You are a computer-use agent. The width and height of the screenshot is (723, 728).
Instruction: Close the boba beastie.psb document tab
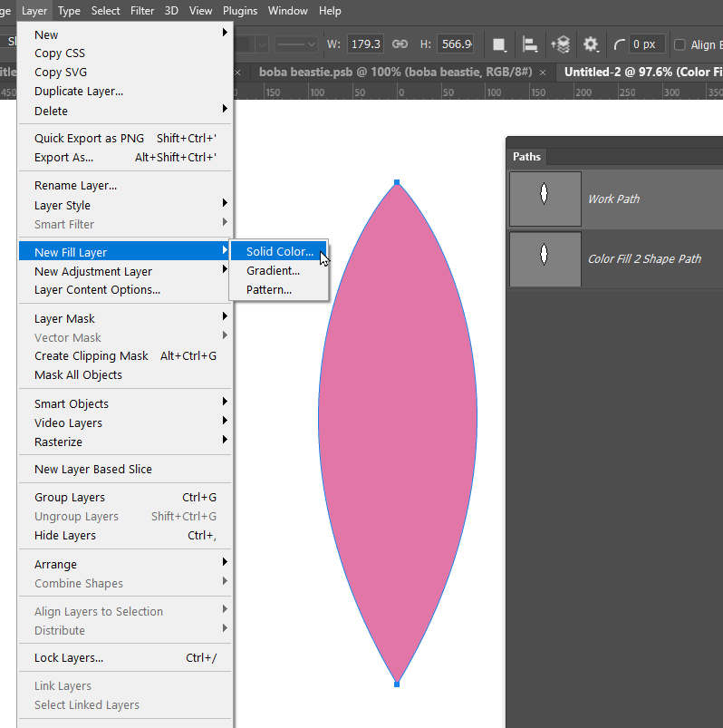click(543, 73)
